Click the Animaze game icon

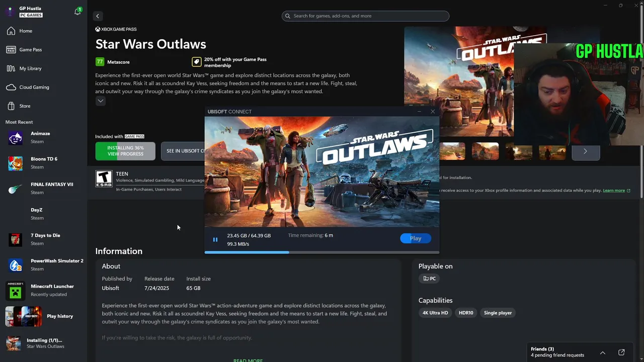pos(15,138)
